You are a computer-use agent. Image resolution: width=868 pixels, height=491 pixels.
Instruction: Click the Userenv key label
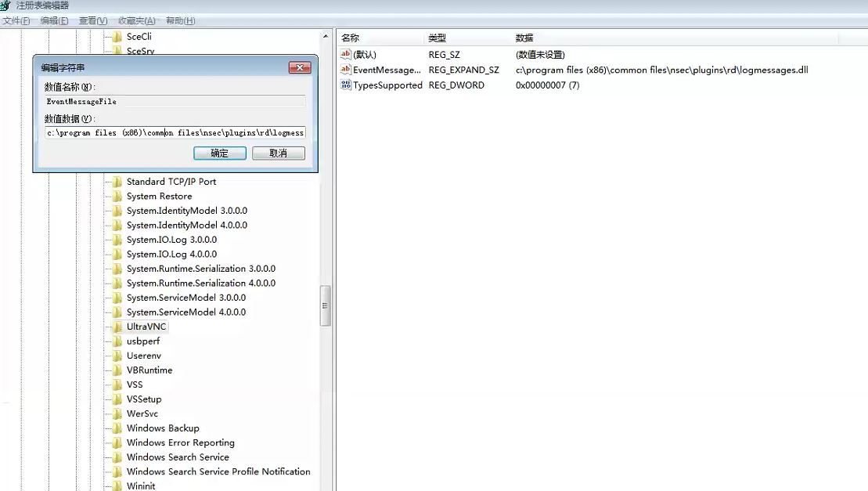pyautogui.click(x=144, y=356)
